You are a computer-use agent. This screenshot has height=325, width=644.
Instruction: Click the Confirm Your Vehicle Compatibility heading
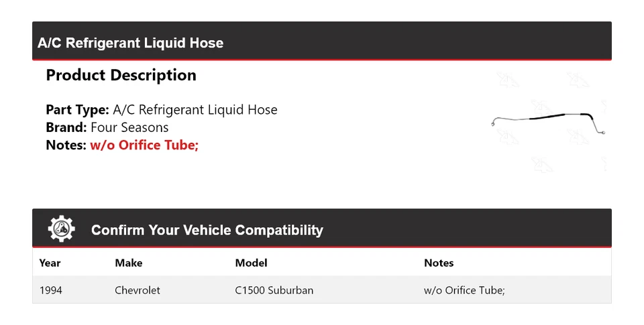[207, 230]
